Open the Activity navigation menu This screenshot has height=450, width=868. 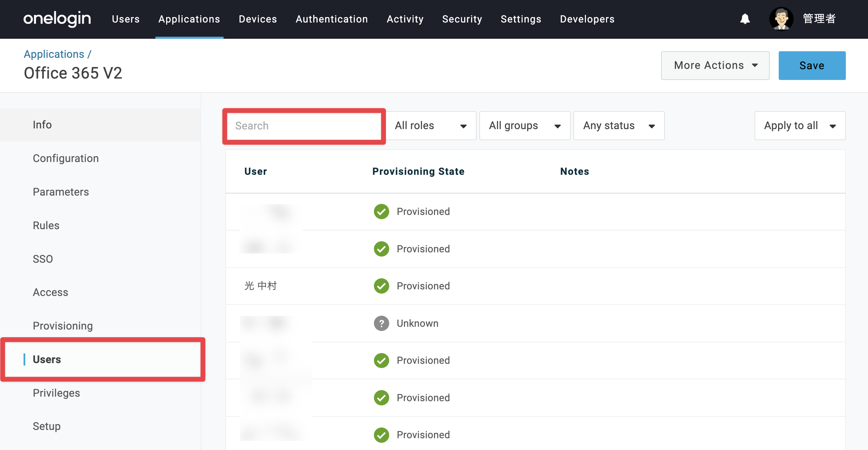tap(405, 19)
